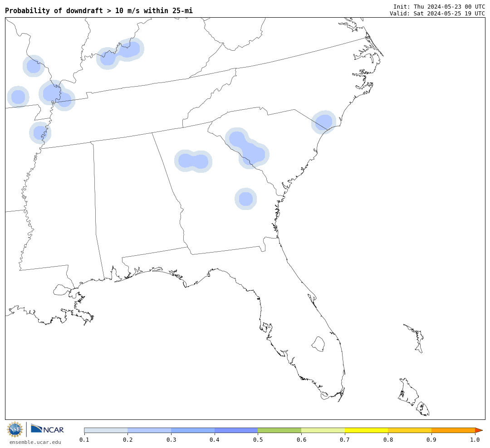Screen dimensions: 490x448
Task: Click the colorbar label 0.1
Action: (84, 440)
